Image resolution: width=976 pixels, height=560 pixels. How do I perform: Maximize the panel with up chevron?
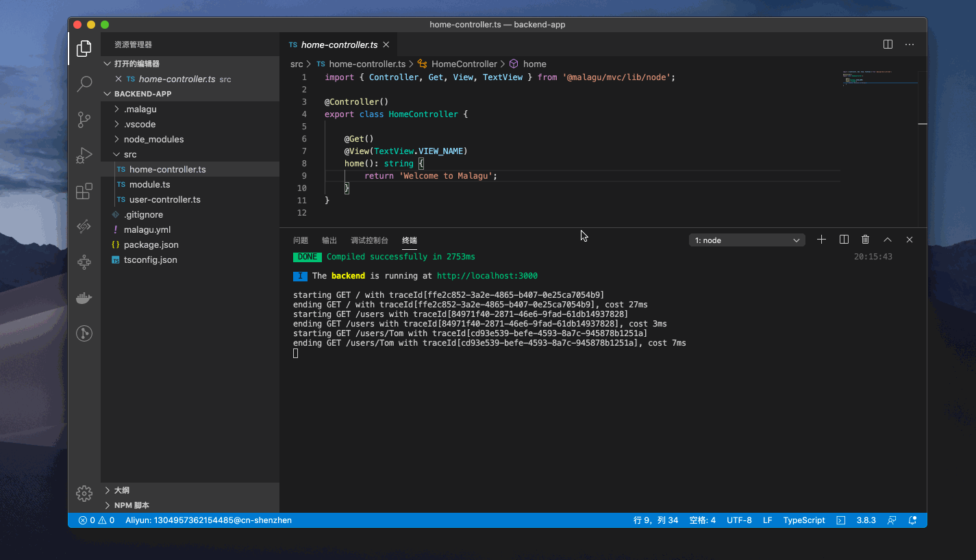pos(888,240)
